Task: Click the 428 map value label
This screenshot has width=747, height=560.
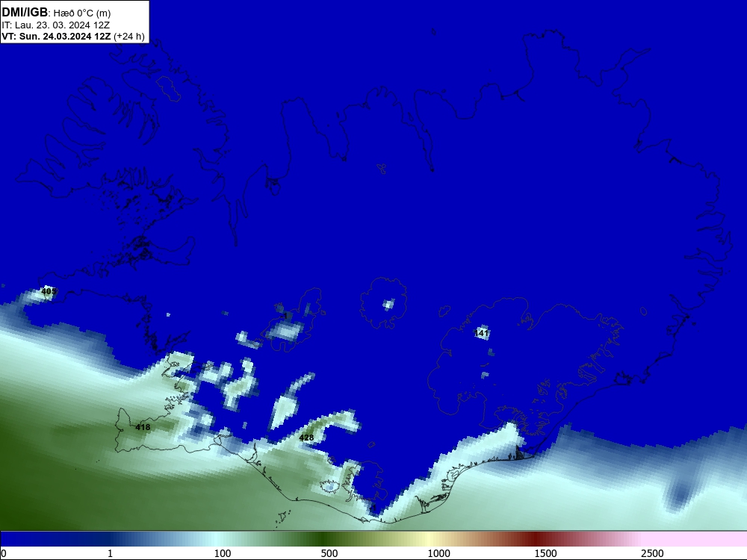Action: click(x=306, y=438)
